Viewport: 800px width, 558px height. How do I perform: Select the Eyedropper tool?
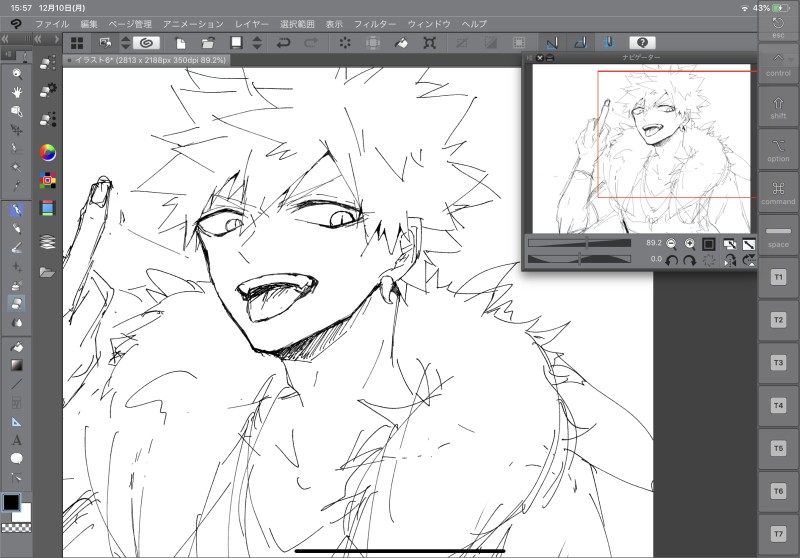[x=17, y=186]
